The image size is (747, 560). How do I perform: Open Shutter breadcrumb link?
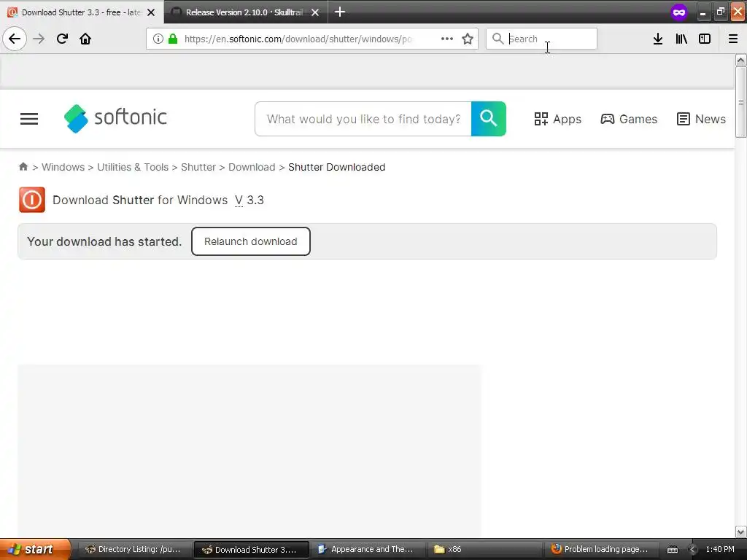point(198,167)
